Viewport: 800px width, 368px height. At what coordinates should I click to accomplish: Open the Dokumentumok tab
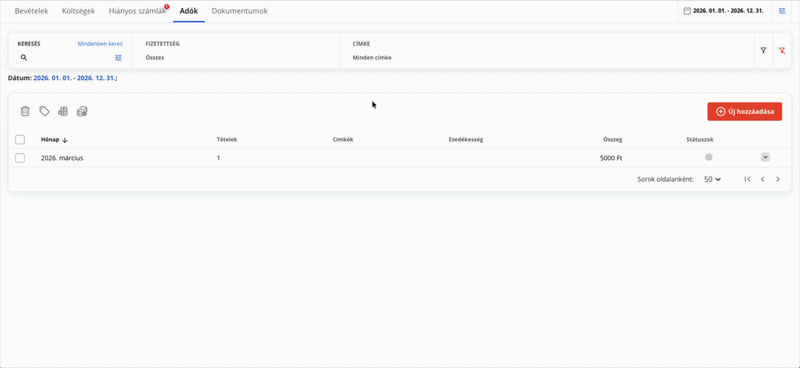click(x=239, y=11)
